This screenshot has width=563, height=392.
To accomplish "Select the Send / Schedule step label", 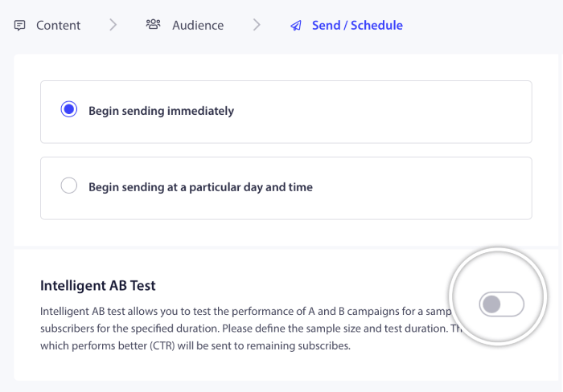I will pyautogui.click(x=357, y=25).
